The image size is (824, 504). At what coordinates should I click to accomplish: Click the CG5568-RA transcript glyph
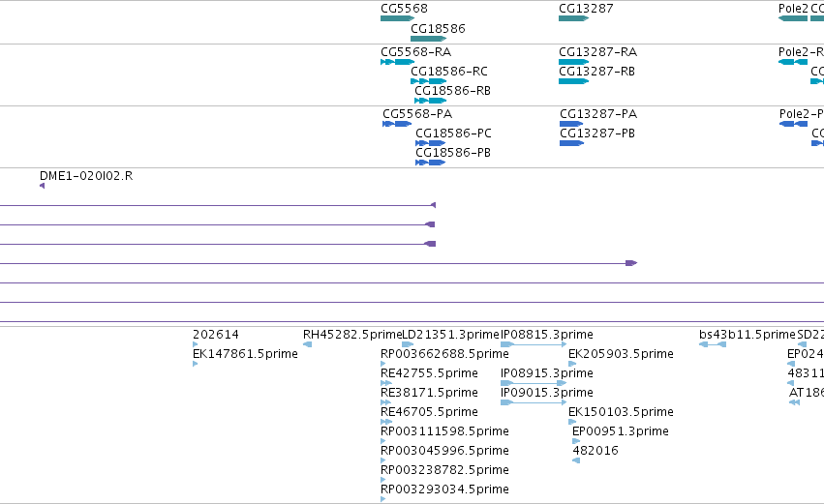tap(397, 62)
